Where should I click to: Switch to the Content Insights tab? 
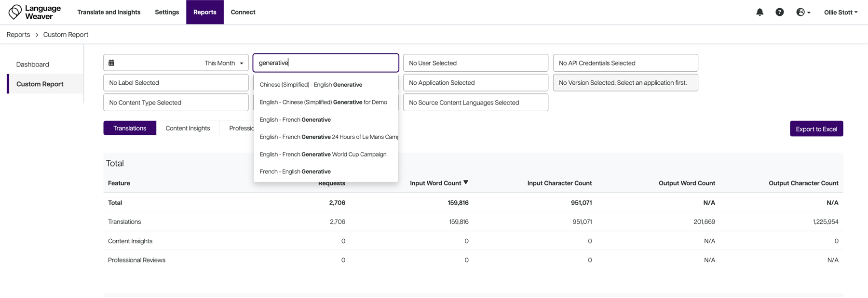(188, 128)
